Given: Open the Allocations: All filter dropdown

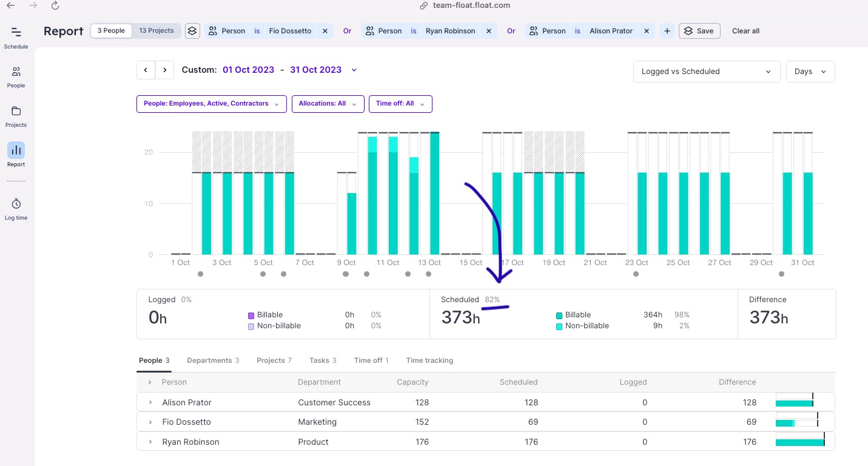Looking at the screenshot, I should click(328, 104).
